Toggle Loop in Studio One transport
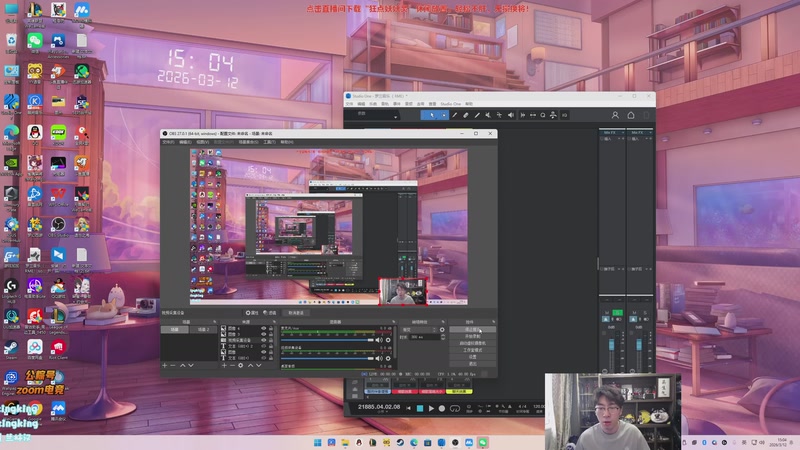 pos(455,409)
